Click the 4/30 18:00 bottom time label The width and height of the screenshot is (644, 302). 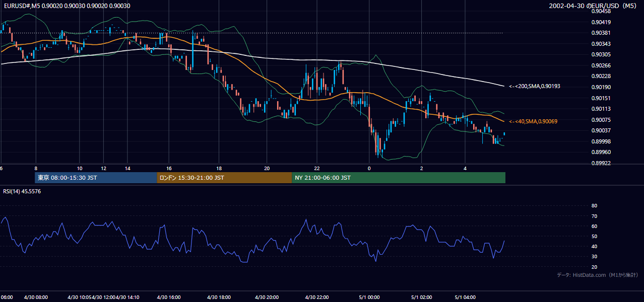tap(218, 297)
